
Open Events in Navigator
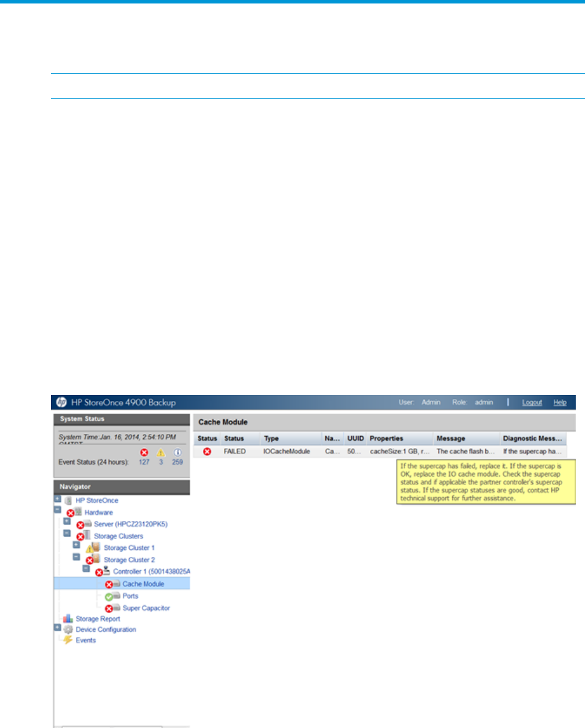[x=86, y=640]
